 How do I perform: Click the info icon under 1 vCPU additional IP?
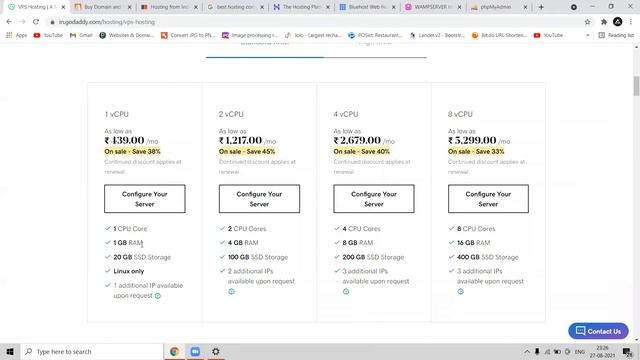(x=158, y=296)
